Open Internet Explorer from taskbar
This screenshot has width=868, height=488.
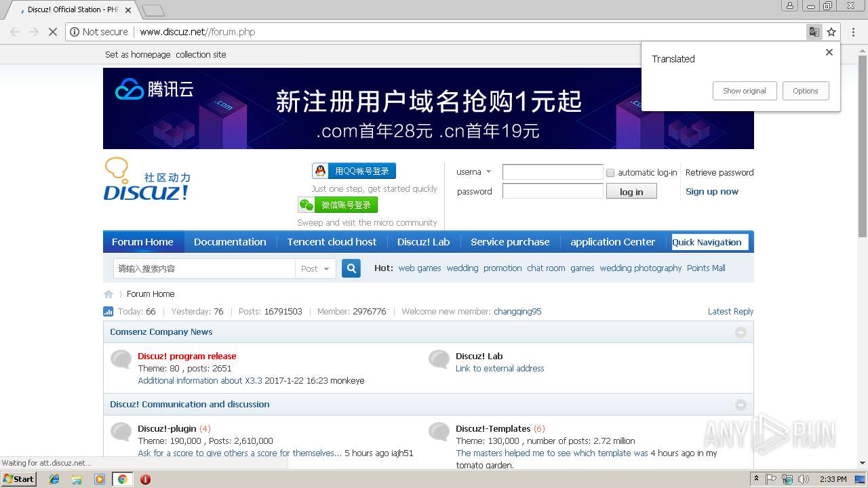tap(54, 479)
